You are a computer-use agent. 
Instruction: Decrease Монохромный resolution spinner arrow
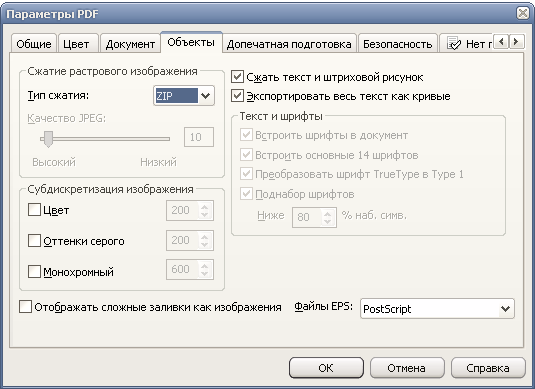click(x=204, y=273)
